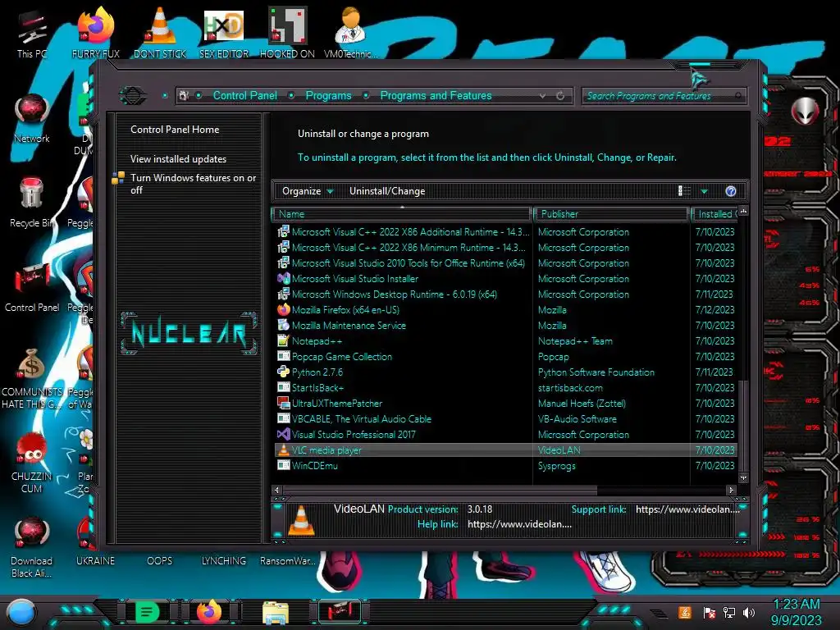Click the list's scroll down arrow

[743, 477]
